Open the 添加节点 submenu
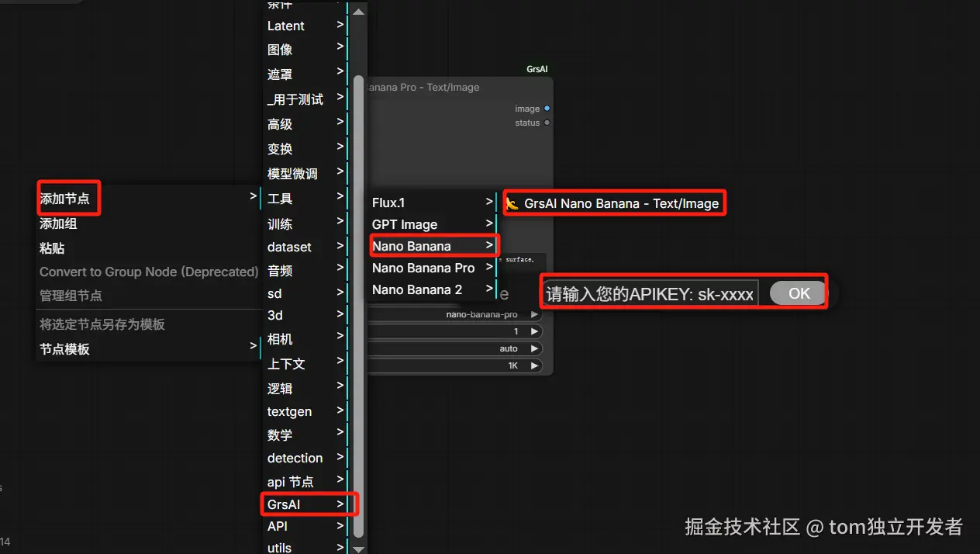Image resolution: width=980 pixels, height=554 pixels. [x=147, y=198]
